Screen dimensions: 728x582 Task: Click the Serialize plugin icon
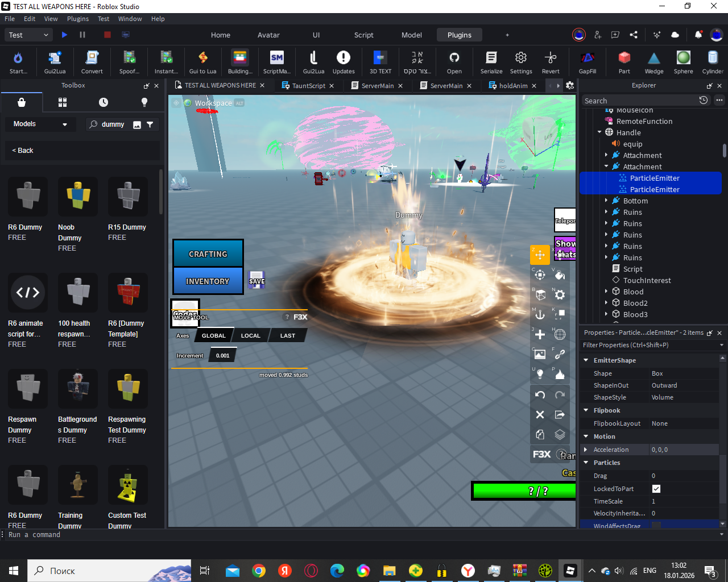coord(491,61)
